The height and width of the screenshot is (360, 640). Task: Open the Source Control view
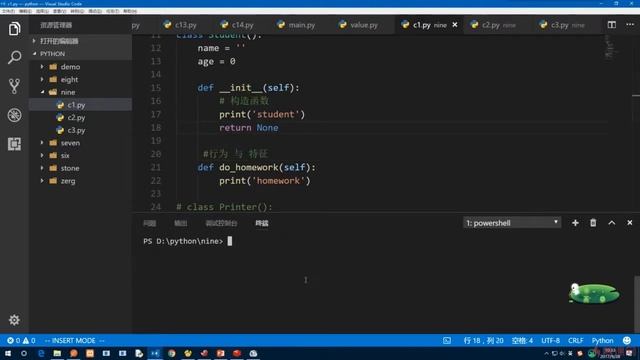point(14,86)
